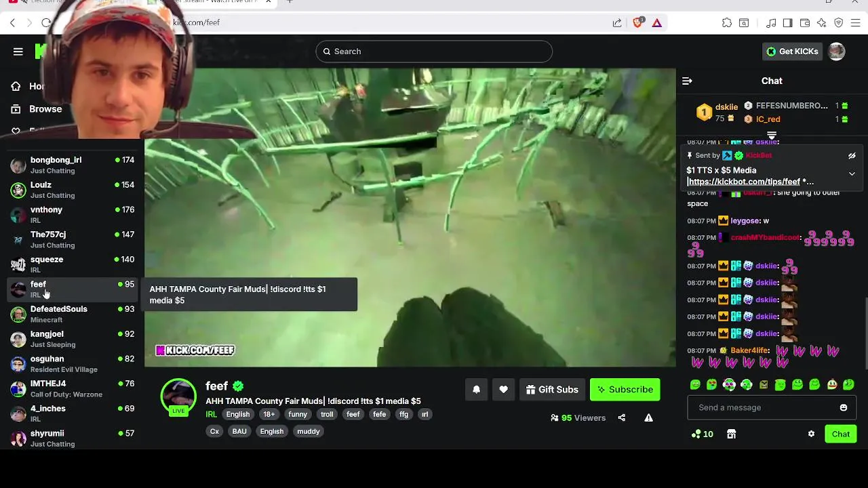Toggle the browser sidebar panel icon
Image resolution: width=868 pixels, height=488 pixels.
pyautogui.click(x=787, y=23)
